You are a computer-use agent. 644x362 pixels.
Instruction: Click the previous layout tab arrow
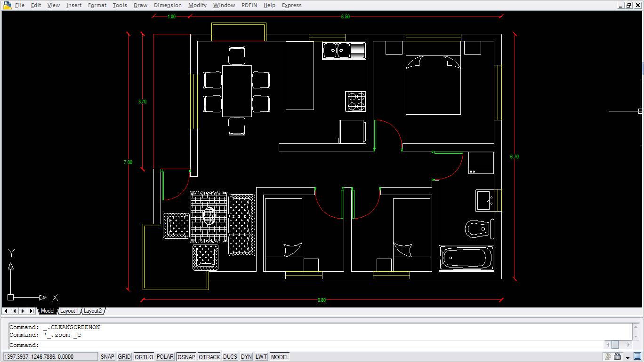(x=14, y=311)
